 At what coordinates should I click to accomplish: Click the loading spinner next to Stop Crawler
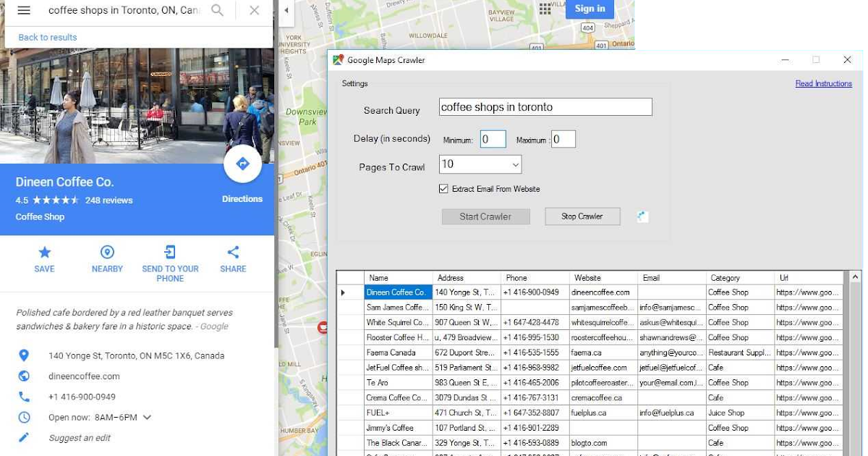[x=642, y=216]
